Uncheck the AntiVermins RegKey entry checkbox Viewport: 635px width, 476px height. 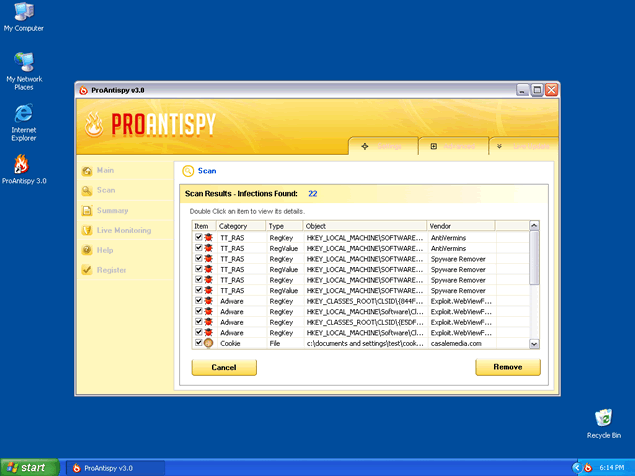tap(198, 237)
